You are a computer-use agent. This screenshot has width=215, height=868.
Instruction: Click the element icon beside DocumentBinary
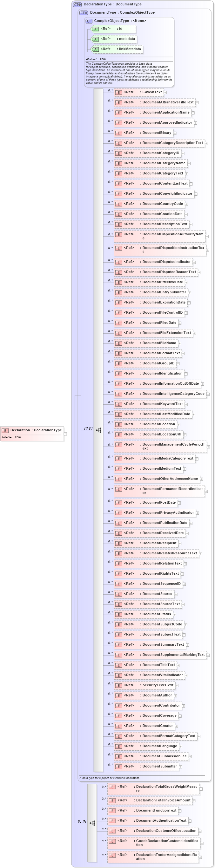tap(118, 133)
